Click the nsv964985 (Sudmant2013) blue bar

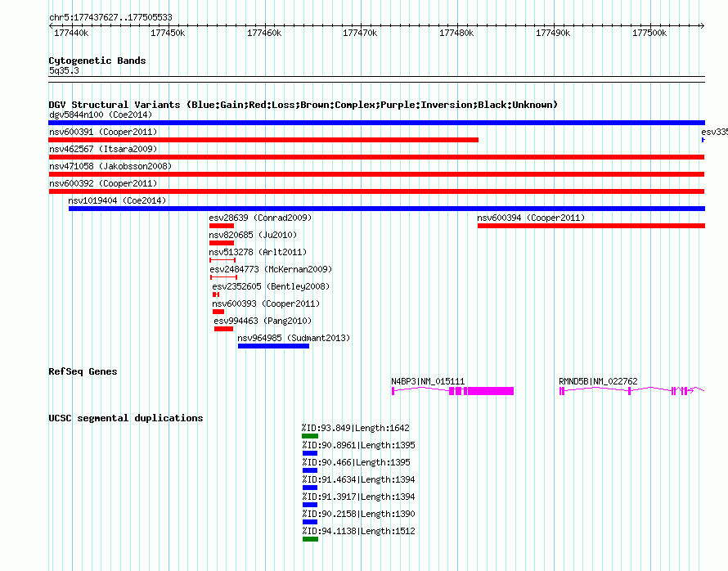[273, 346]
